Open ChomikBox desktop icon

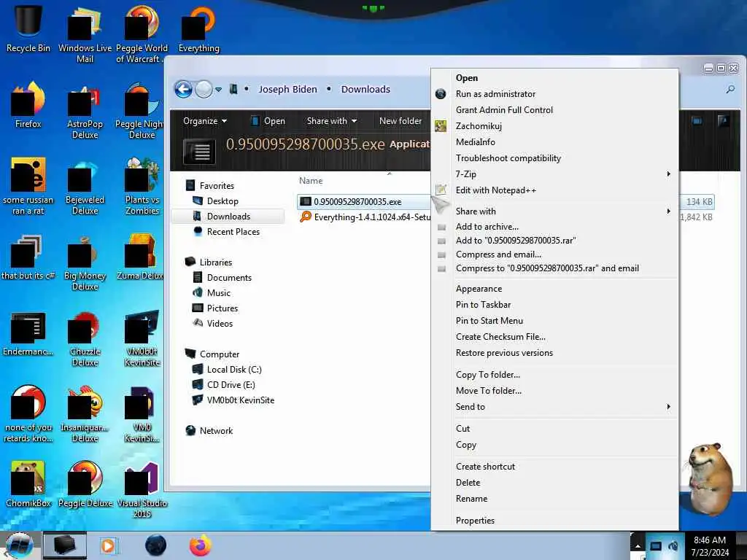pos(28,484)
